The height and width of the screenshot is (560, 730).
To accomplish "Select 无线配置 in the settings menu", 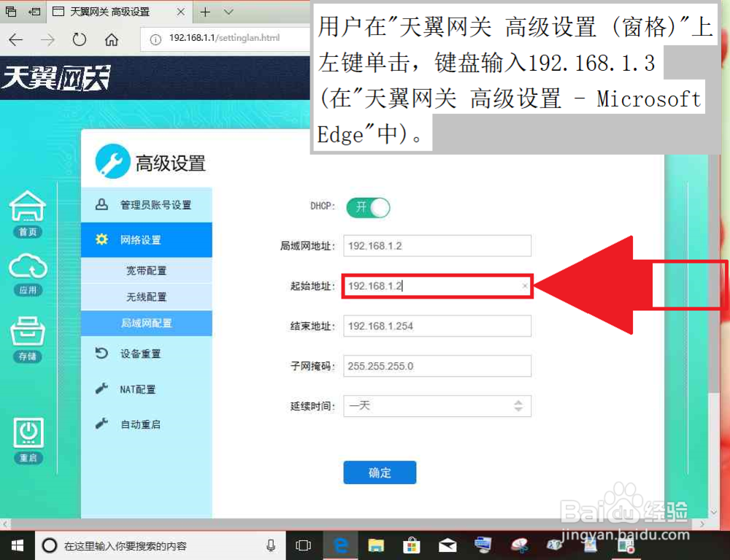I will [146, 295].
